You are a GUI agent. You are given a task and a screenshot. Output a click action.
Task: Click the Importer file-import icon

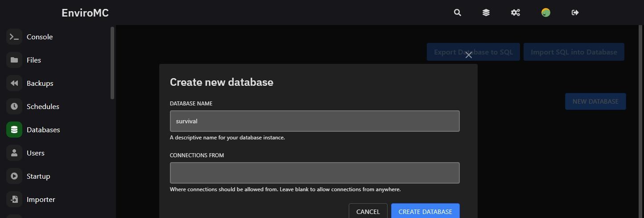[14, 199]
